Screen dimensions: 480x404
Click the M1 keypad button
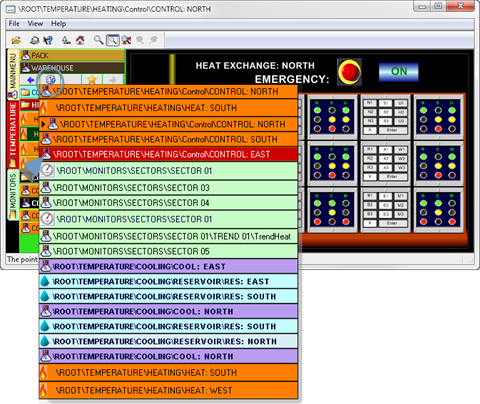[401, 196]
